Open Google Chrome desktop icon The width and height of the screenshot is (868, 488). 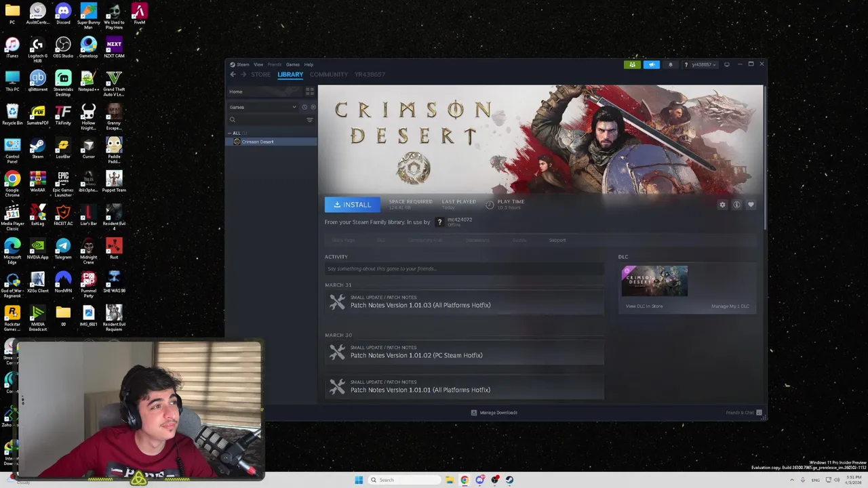(x=12, y=184)
